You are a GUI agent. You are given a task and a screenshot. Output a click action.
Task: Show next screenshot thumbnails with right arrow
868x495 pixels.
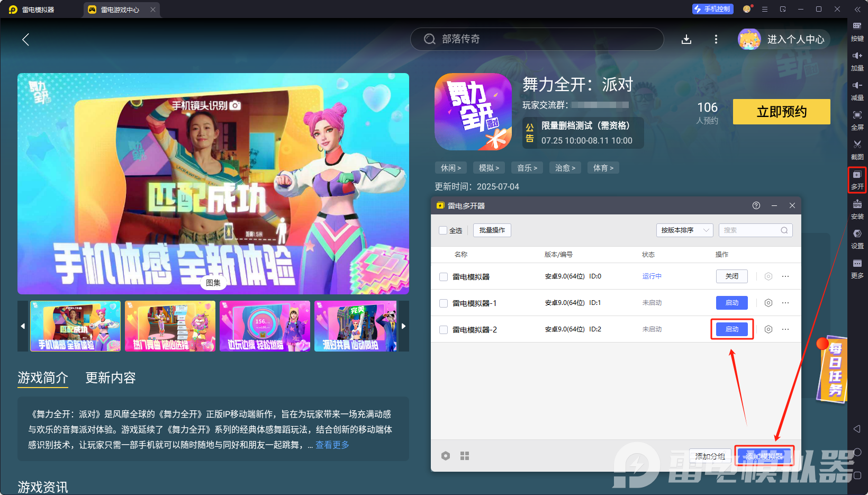pos(403,326)
